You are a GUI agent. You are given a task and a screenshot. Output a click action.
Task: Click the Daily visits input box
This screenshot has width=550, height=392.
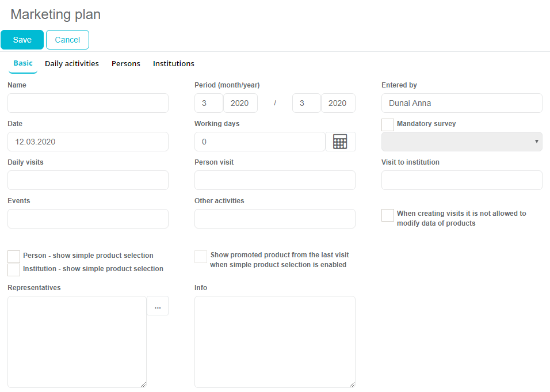[x=88, y=180]
